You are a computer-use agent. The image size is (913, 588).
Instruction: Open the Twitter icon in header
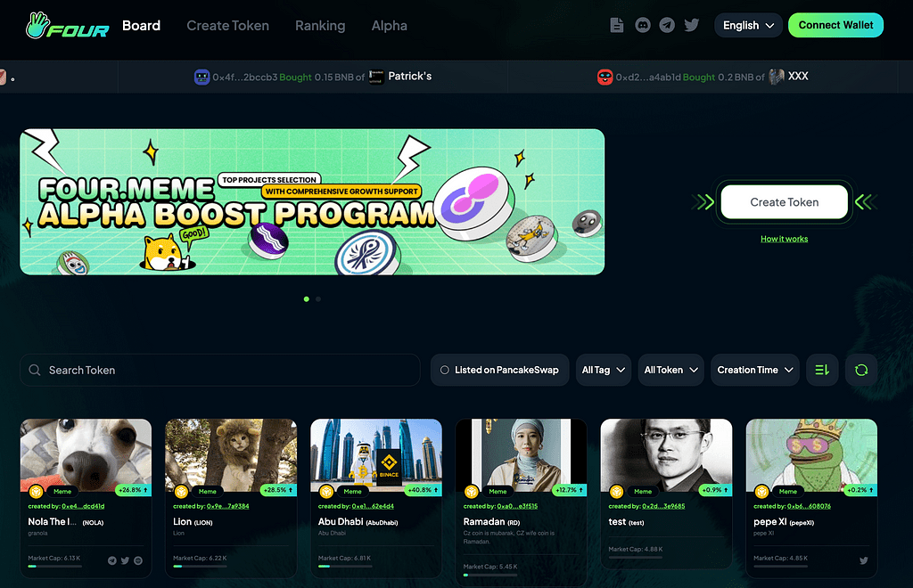pos(692,25)
